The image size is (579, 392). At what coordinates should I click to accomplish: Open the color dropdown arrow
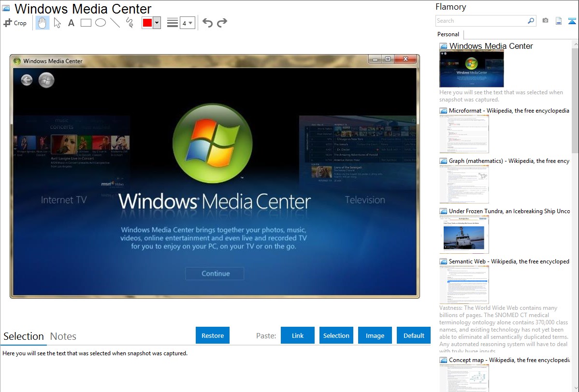pyautogui.click(x=157, y=23)
